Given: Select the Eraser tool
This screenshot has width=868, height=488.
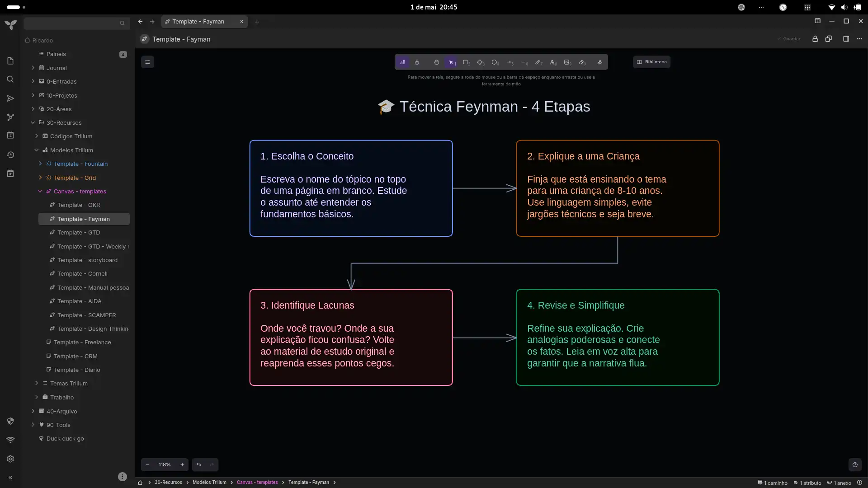Looking at the screenshot, I should click(x=582, y=62).
